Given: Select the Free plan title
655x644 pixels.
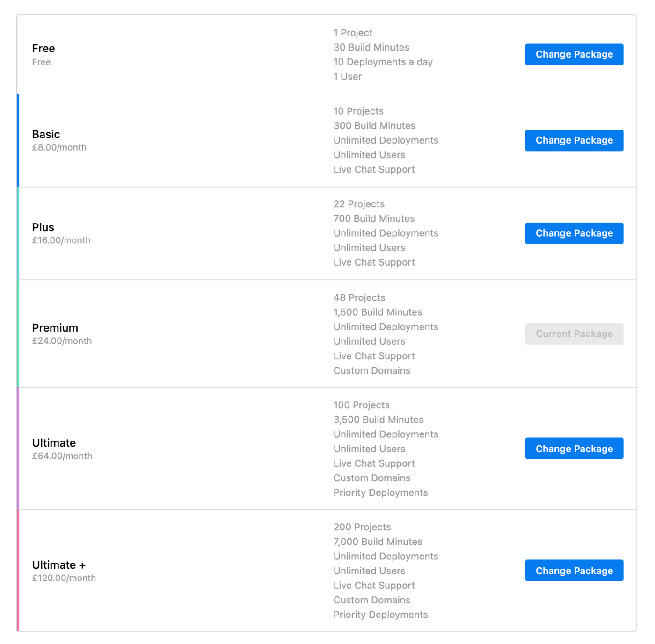Looking at the screenshot, I should pyautogui.click(x=44, y=49).
